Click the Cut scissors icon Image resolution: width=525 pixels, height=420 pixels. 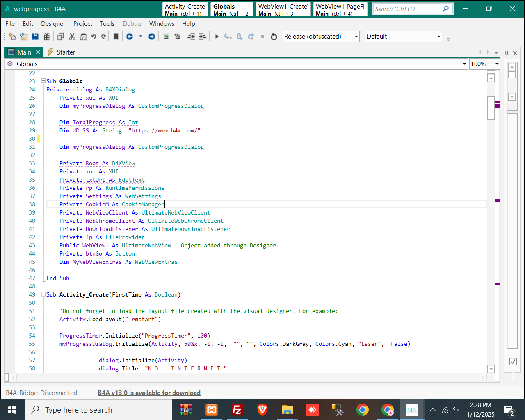pos(72,37)
